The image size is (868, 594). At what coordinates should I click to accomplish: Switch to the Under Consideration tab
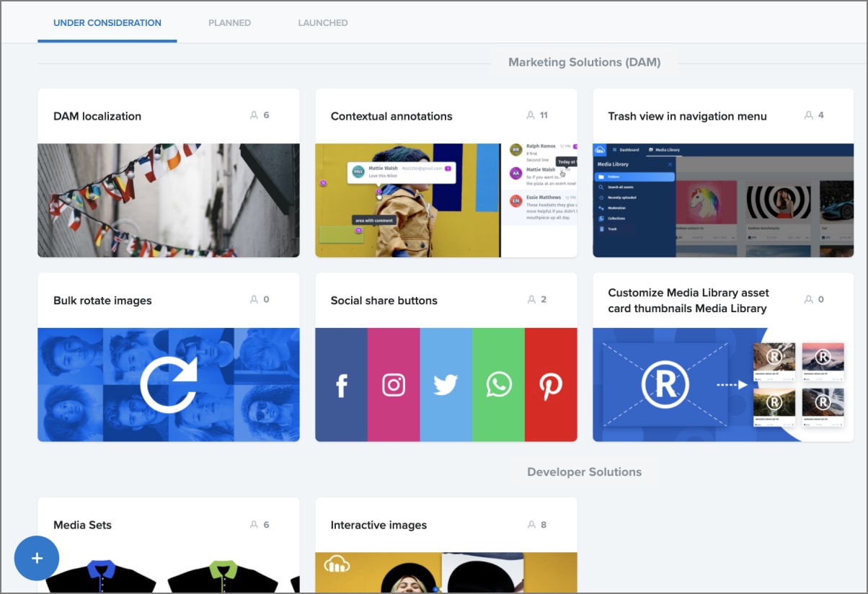(x=107, y=23)
